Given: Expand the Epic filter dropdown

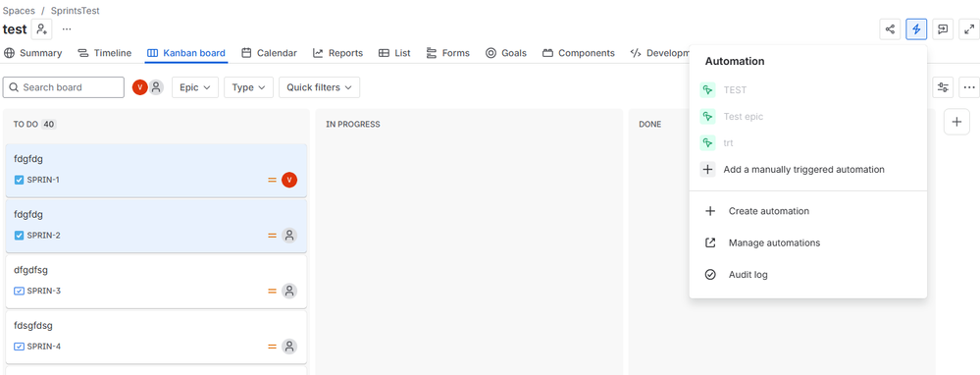Looking at the screenshot, I should 195,87.
